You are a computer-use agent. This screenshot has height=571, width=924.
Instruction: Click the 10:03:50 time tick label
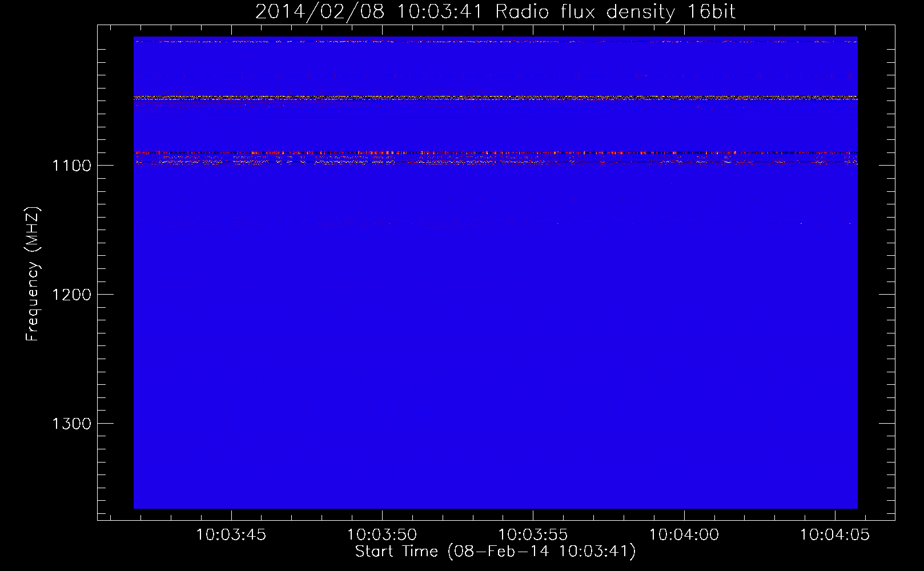[382, 535]
